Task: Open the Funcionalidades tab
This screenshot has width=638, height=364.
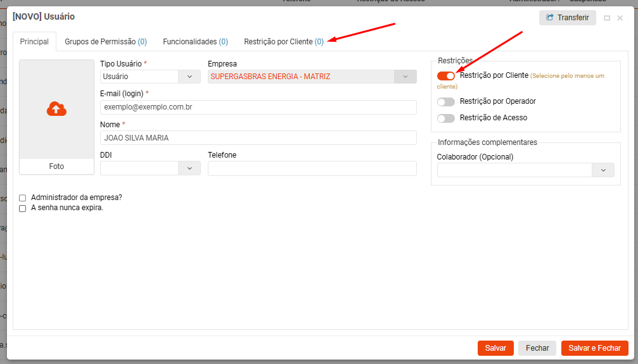Action: (x=195, y=42)
